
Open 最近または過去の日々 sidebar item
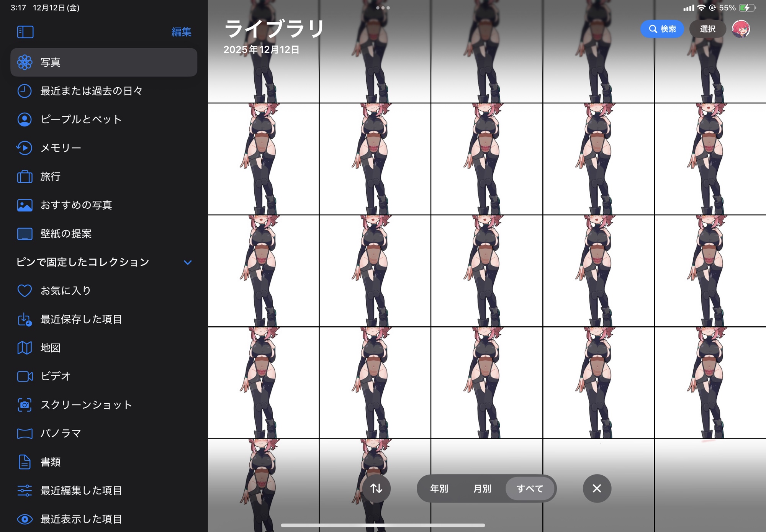click(91, 91)
